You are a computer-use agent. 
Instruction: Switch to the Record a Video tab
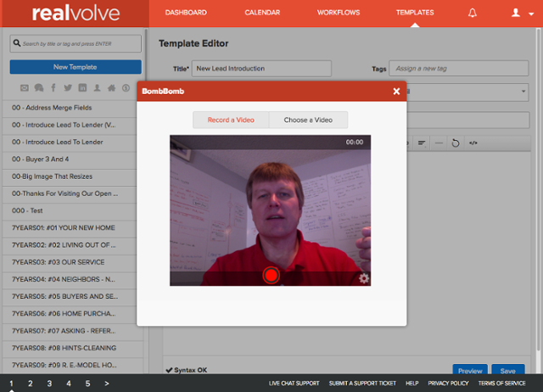pos(231,120)
